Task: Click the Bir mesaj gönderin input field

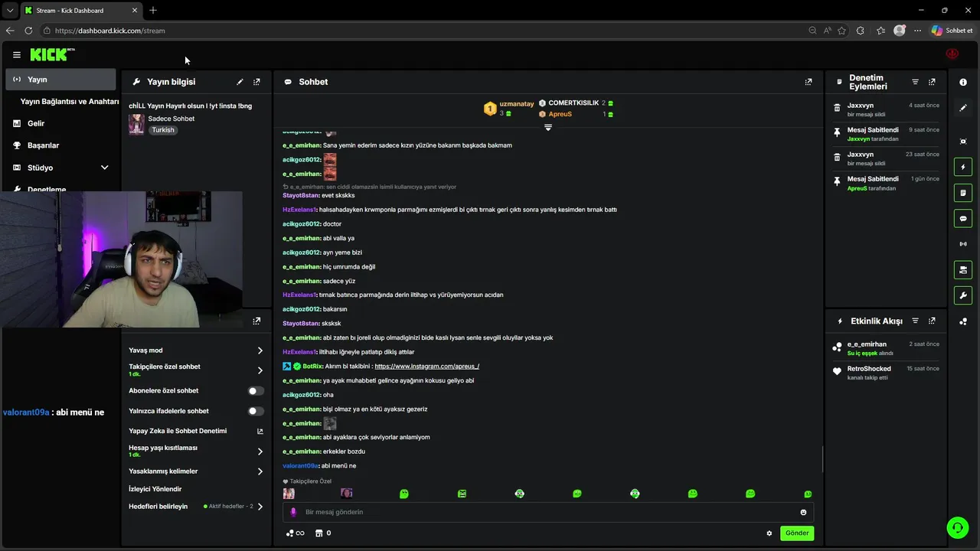Action: point(547,512)
